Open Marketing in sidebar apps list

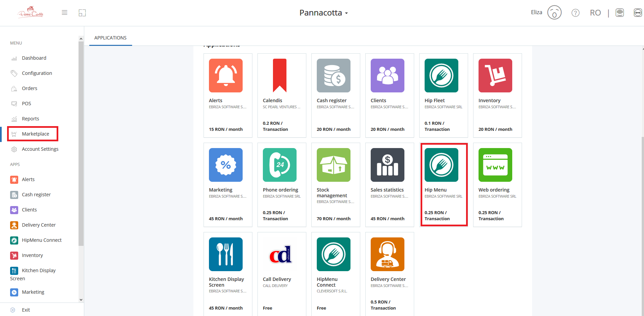point(33,292)
